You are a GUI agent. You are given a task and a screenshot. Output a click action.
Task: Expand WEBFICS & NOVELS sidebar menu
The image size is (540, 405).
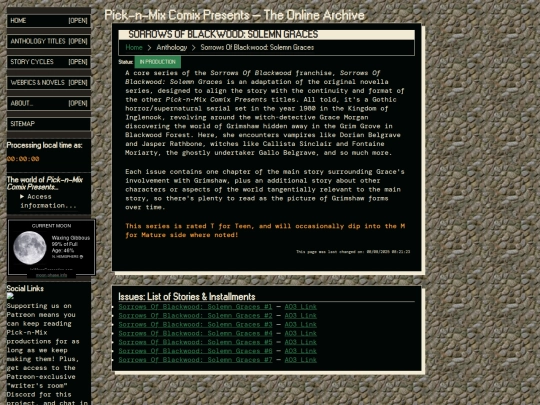click(49, 83)
